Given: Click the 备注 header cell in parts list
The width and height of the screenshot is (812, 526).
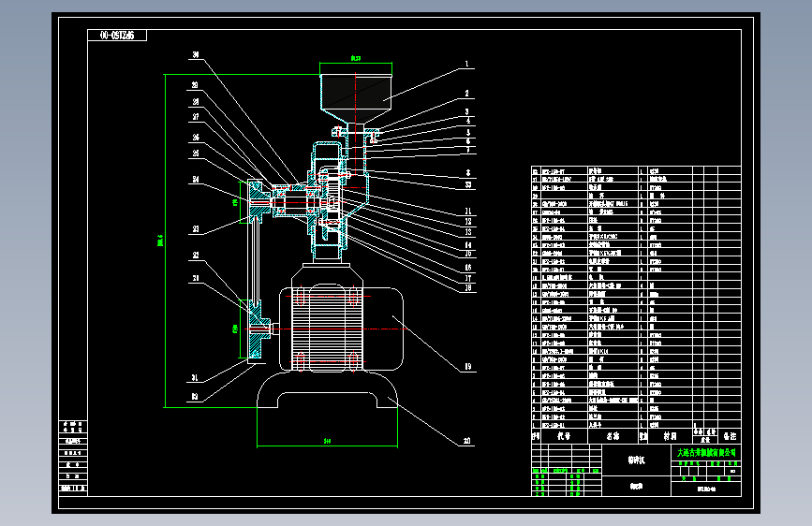Looking at the screenshot, I should (x=730, y=436).
